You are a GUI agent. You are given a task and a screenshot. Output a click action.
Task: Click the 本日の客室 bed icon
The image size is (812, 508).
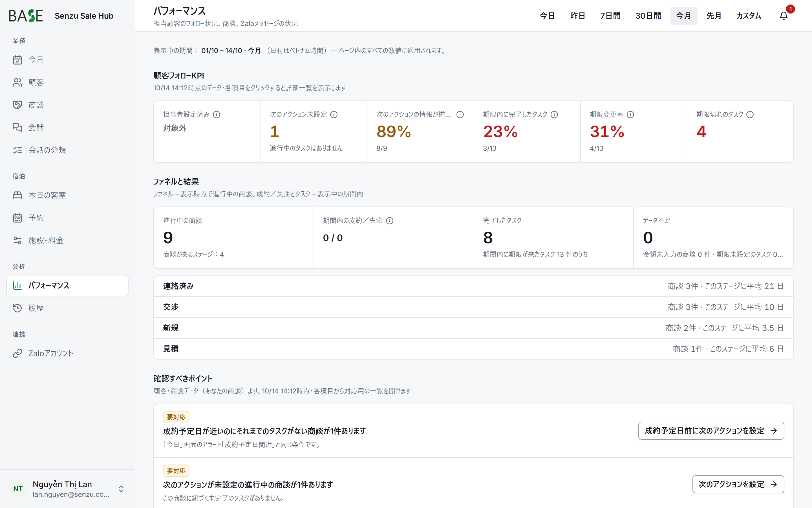pyautogui.click(x=17, y=195)
